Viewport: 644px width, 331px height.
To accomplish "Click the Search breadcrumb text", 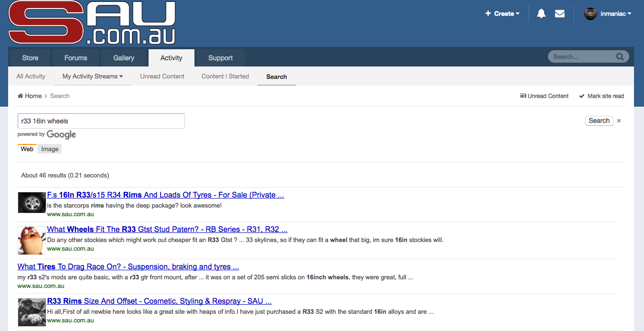I will 60,96.
